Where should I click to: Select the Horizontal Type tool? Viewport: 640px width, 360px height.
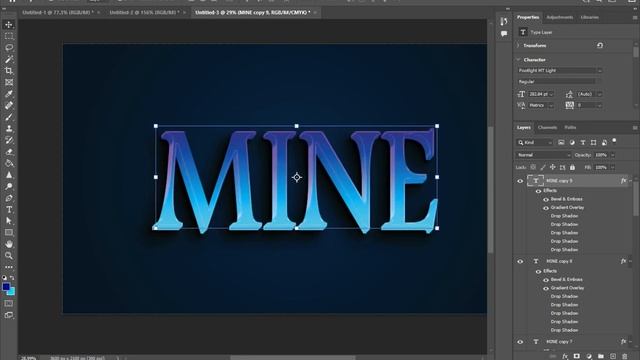(x=9, y=209)
